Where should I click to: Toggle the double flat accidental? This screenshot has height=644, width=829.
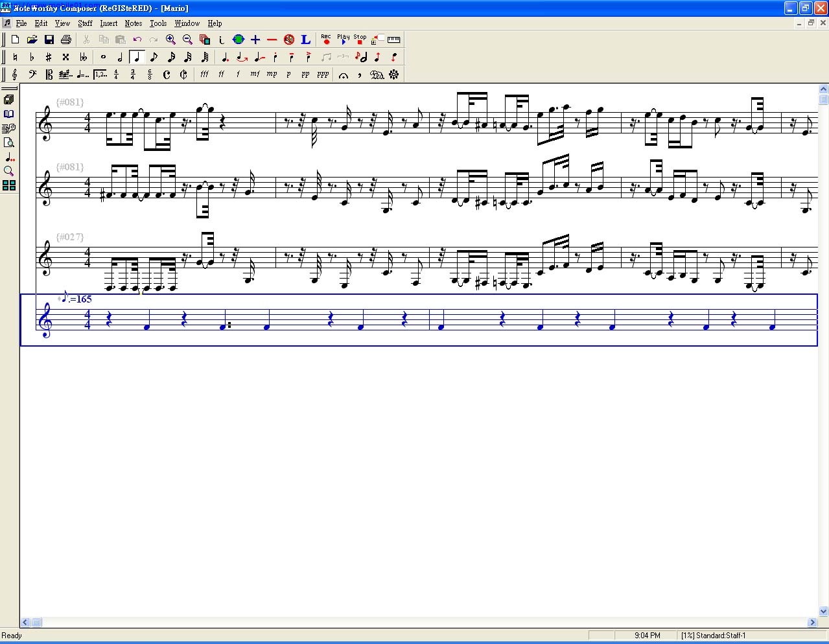(x=82, y=57)
